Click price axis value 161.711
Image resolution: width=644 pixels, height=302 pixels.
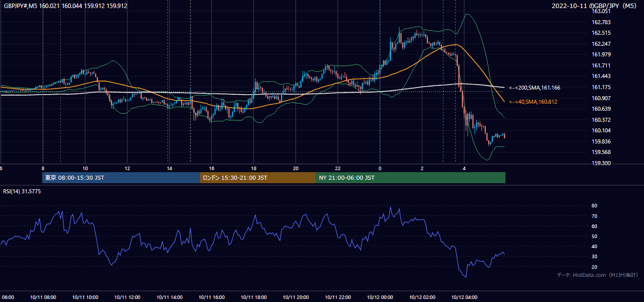tap(601, 65)
